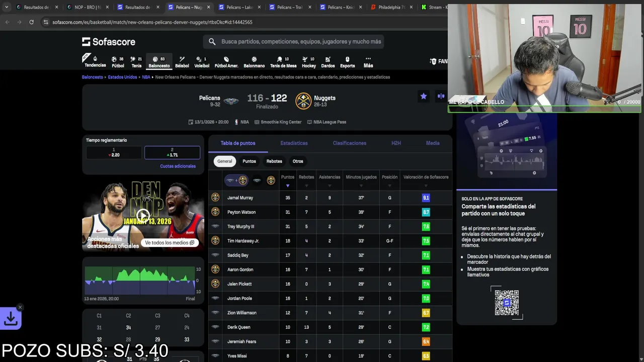Filter table to Nuggets players only
This screenshot has height=362, width=644.
coord(271,180)
